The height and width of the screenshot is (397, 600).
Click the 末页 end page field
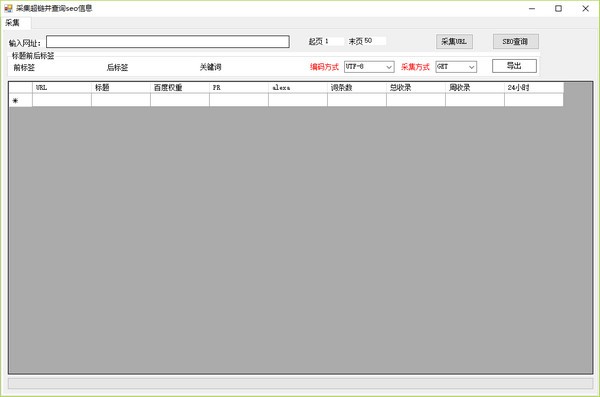coord(374,41)
